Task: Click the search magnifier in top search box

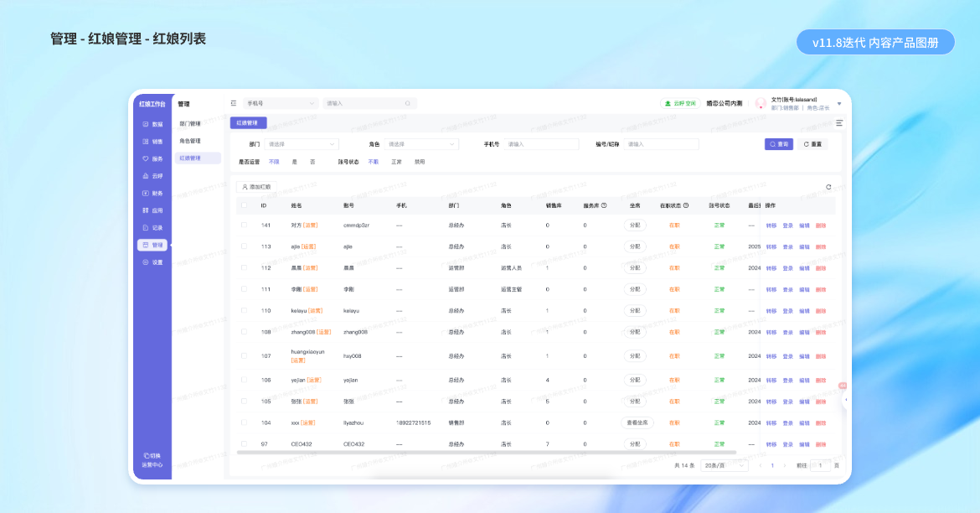Action: point(408,103)
